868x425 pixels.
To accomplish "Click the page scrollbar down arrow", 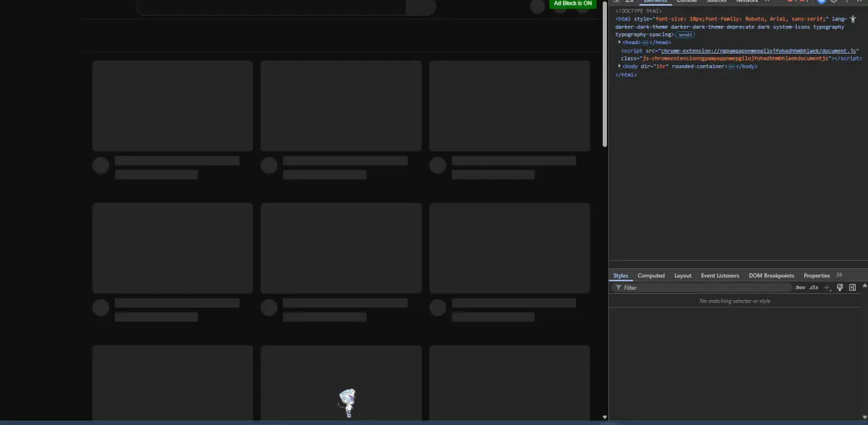I will coord(605,417).
